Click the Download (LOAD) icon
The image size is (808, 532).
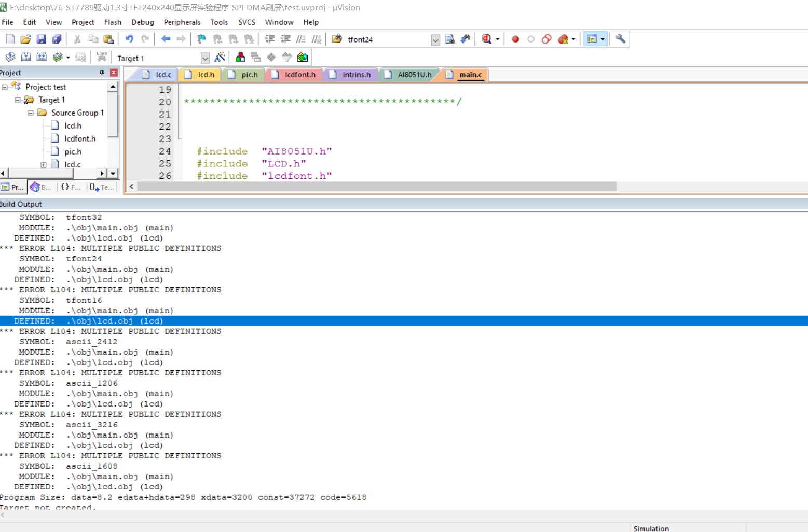coord(102,57)
